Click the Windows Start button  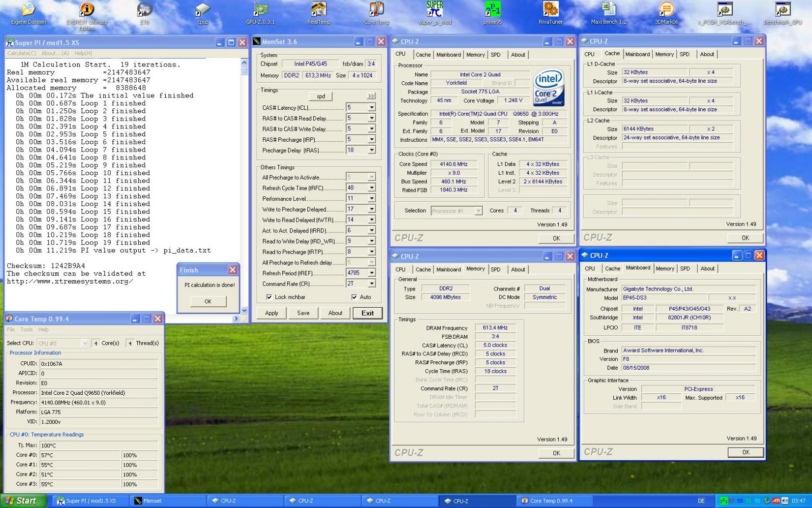point(22,501)
